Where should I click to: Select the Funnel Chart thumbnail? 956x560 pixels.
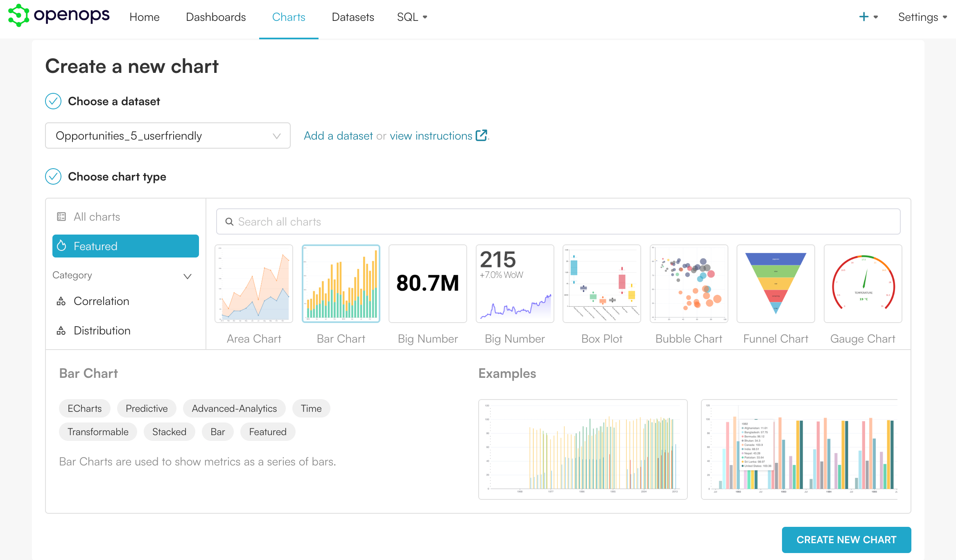click(775, 284)
